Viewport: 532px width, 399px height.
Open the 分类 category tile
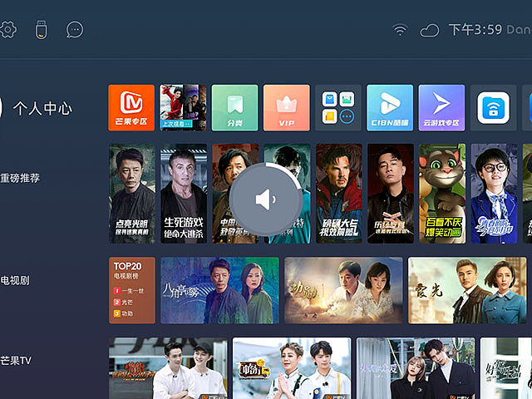tap(234, 107)
